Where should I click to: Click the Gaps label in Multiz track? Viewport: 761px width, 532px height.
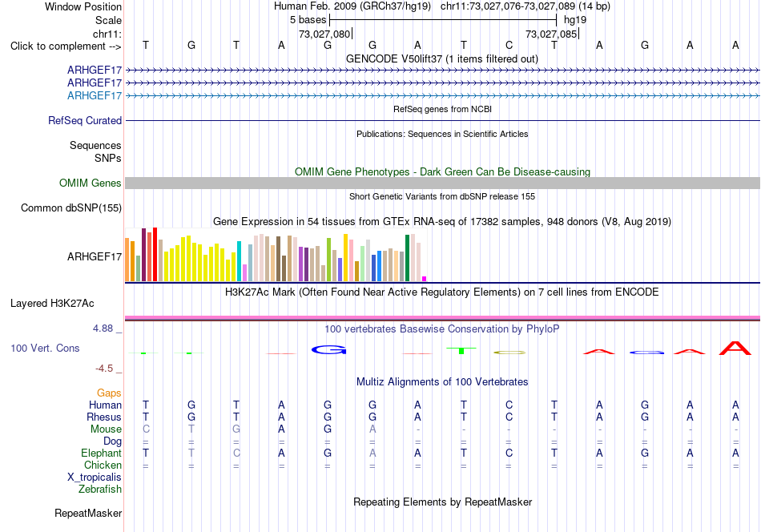click(109, 393)
